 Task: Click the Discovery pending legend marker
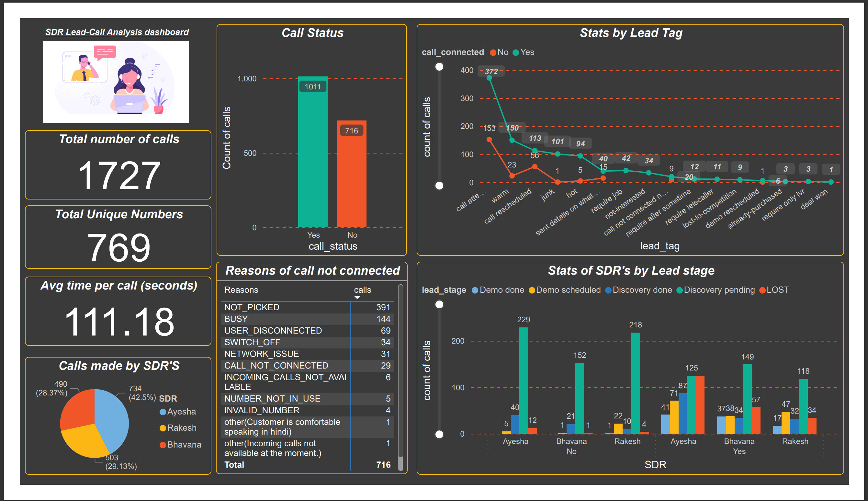[x=680, y=290]
